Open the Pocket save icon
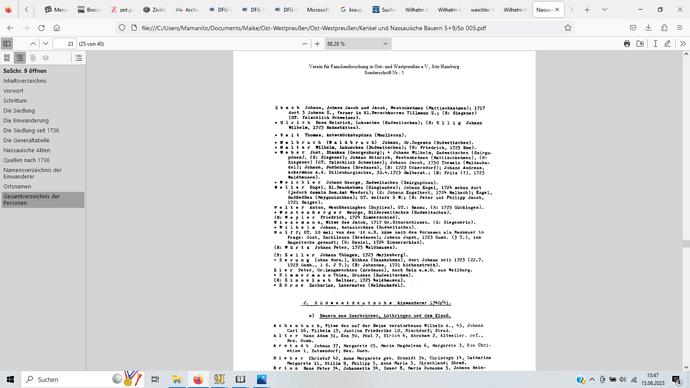The image size is (690, 388). pos(633,28)
